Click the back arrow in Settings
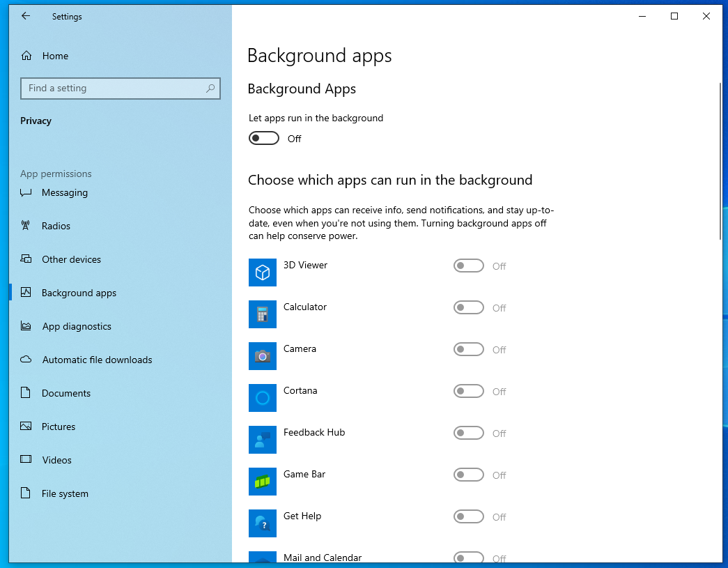The image size is (728, 568). [26, 16]
